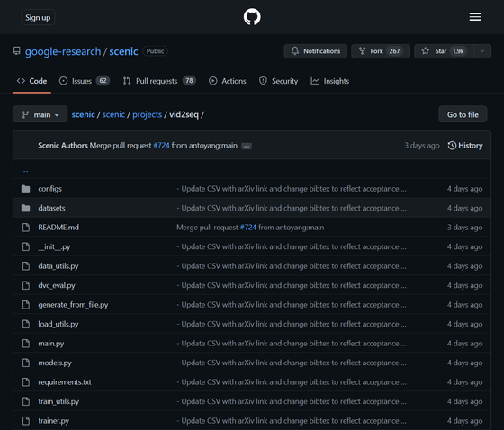Star the scenic repository
This screenshot has height=430, width=504.
(x=445, y=51)
